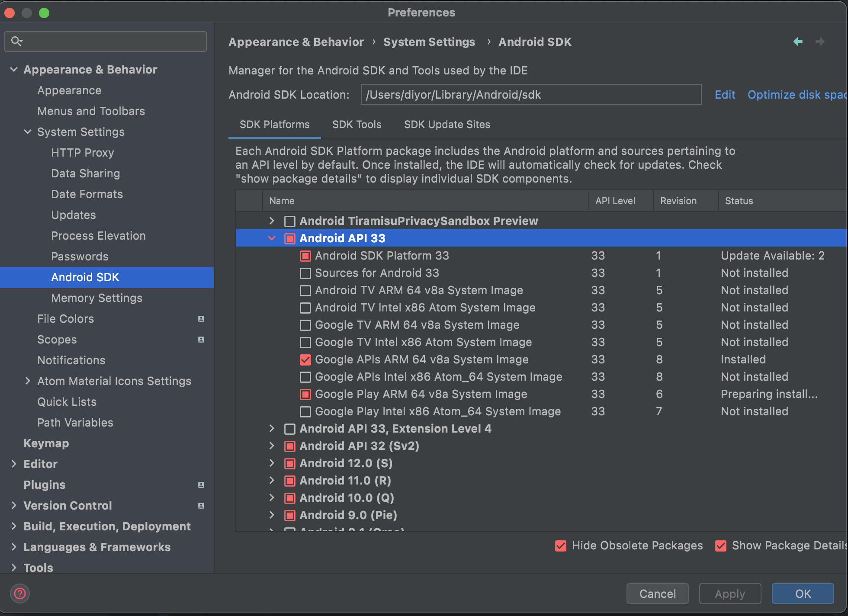Screen dimensions: 848x616
Task: Click the help question mark icon
Action: click(x=20, y=593)
